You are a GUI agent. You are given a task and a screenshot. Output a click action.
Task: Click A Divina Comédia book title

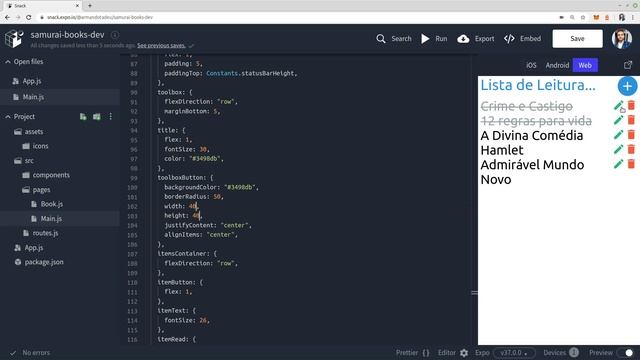532,135
